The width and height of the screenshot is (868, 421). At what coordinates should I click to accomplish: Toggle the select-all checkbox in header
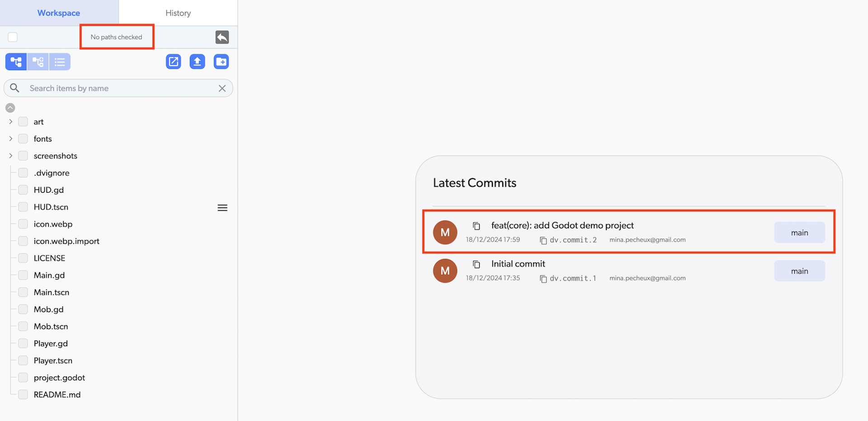[x=13, y=37]
